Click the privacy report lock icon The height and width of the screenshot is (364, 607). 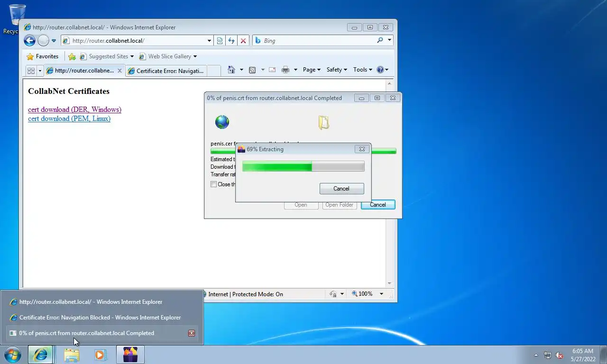(333, 294)
